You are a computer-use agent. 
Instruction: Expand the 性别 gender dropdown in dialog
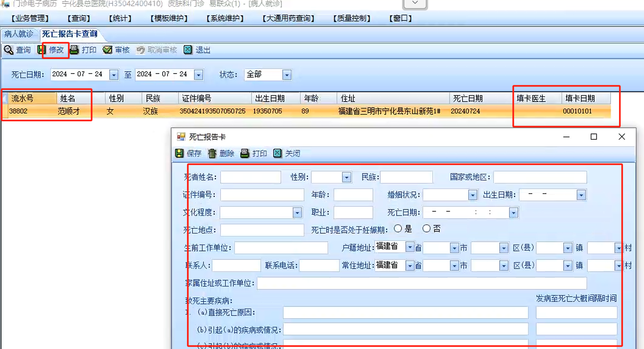coord(347,177)
